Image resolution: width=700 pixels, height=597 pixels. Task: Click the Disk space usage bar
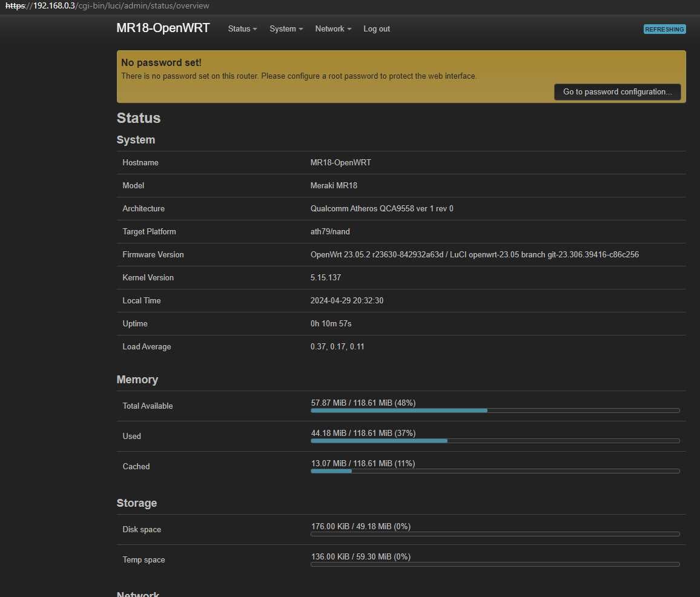[495, 534]
